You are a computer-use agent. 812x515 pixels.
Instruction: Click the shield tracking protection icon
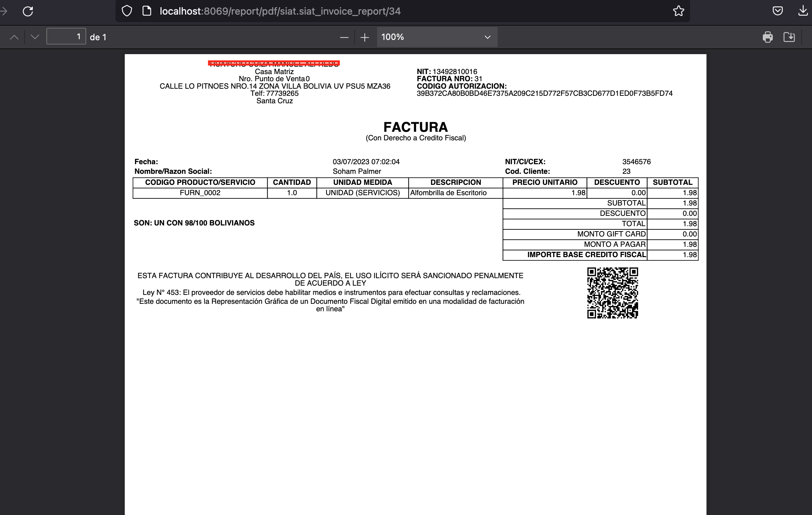127,11
